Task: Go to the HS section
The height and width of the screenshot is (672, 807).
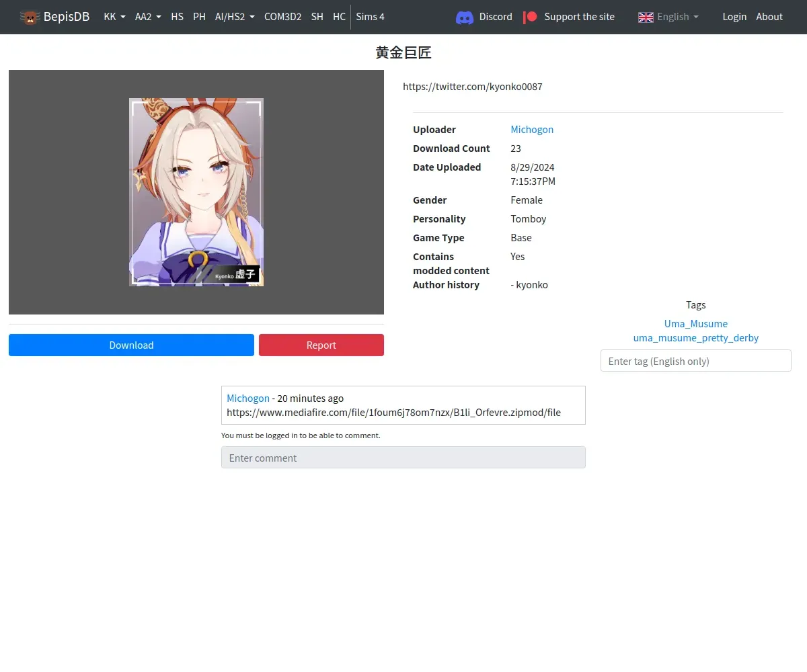Action: point(177,17)
